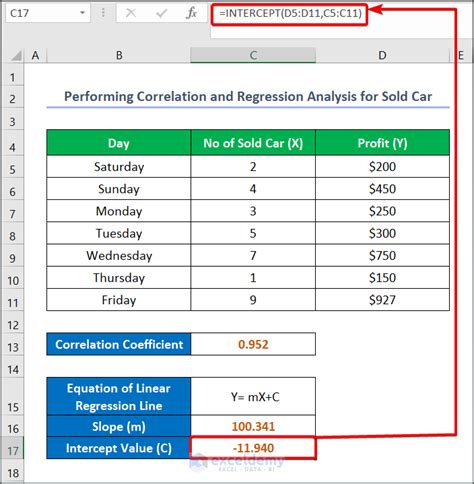Click the 'Profit (Y)' header cell
474x484 pixels.
[382, 143]
